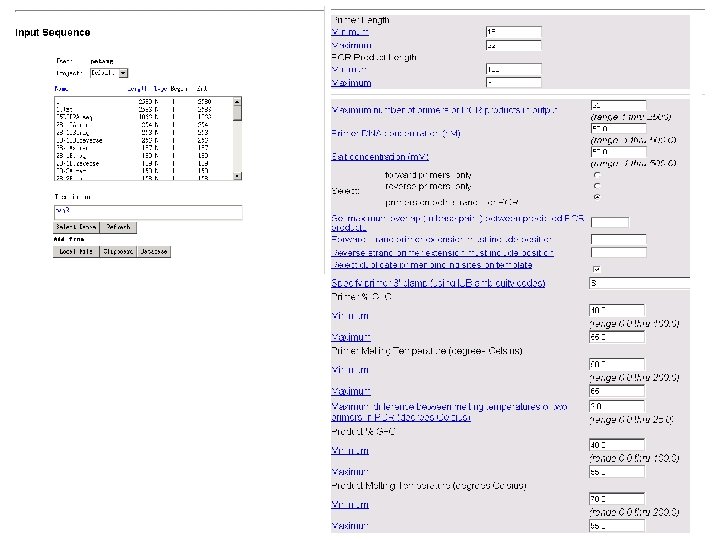
Task: Click the Length column header
Action: 137,89
